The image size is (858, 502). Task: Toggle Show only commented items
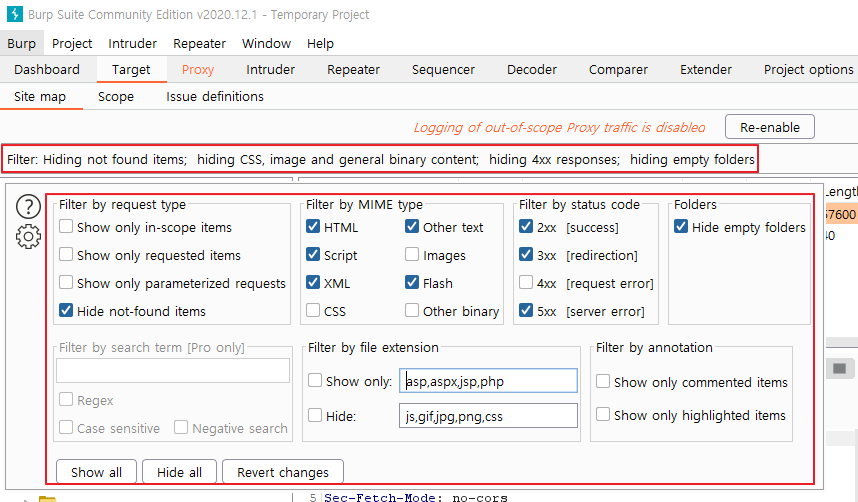[603, 382]
